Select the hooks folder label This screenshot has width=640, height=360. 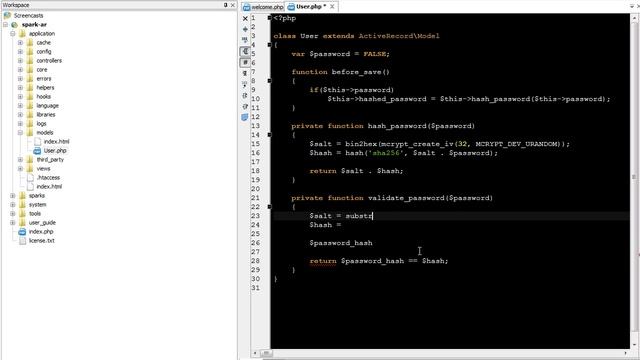tap(44, 96)
